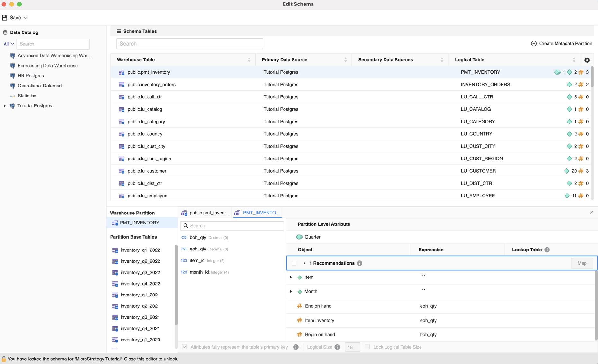Click the info icon next to Logical Size

tap(337, 347)
